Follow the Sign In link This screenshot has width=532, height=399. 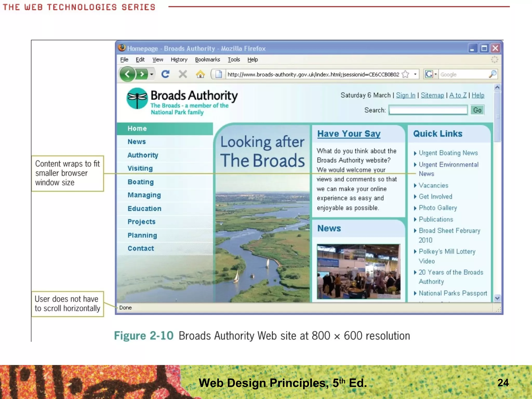pyautogui.click(x=405, y=95)
